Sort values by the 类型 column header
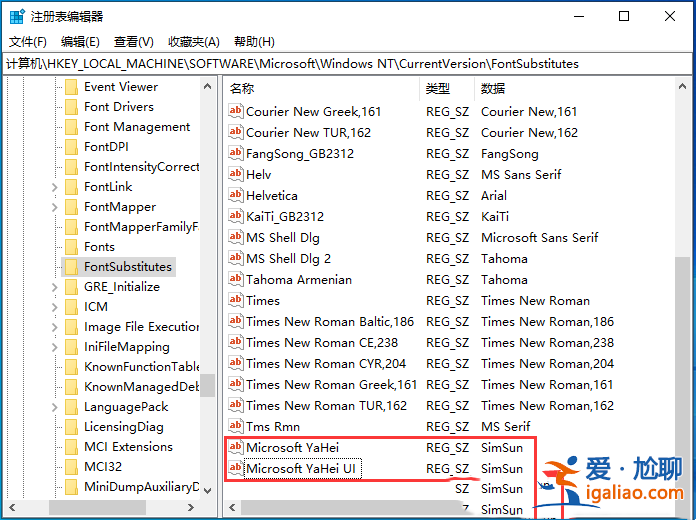 pyautogui.click(x=447, y=88)
